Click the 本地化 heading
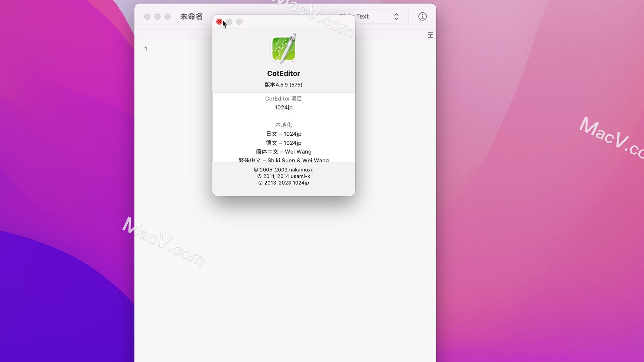Viewport: 644px width, 362px height. (x=284, y=125)
